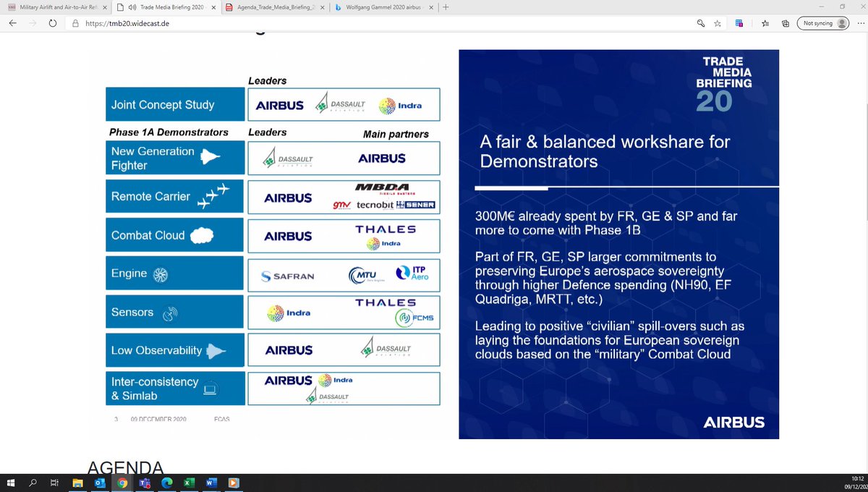868x492 pixels.
Task: Open the Collections icon
Action: click(785, 23)
